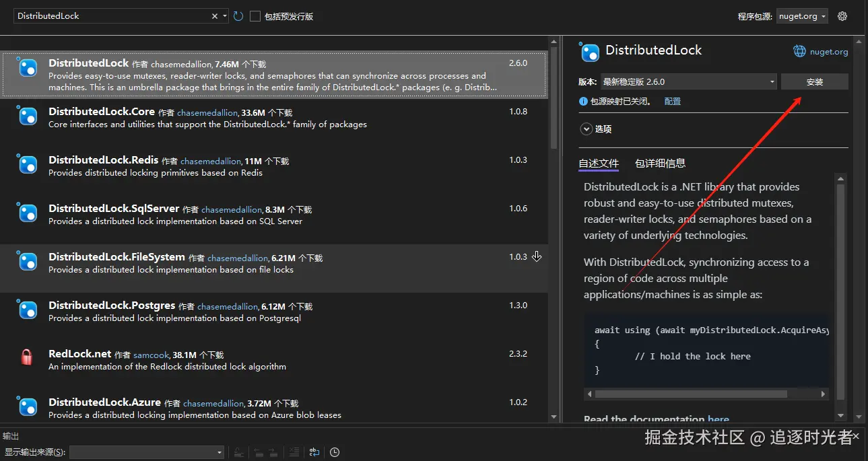Clear the DistributedLock search text with the X

tap(215, 16)
